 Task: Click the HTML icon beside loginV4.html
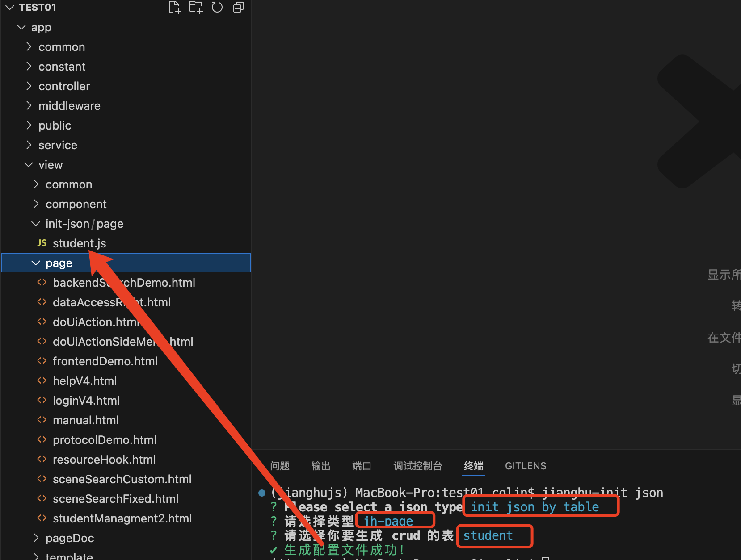pos(42,400)
